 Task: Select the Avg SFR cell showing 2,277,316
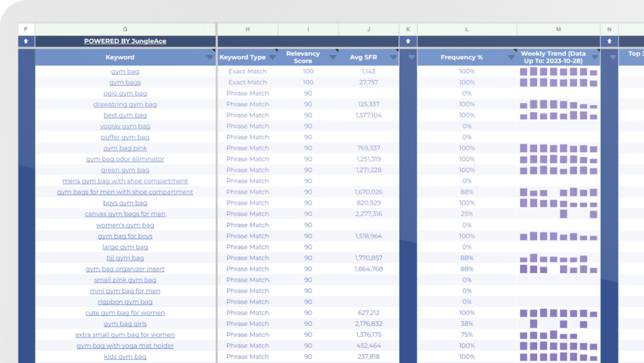click(x=369, y=214)
